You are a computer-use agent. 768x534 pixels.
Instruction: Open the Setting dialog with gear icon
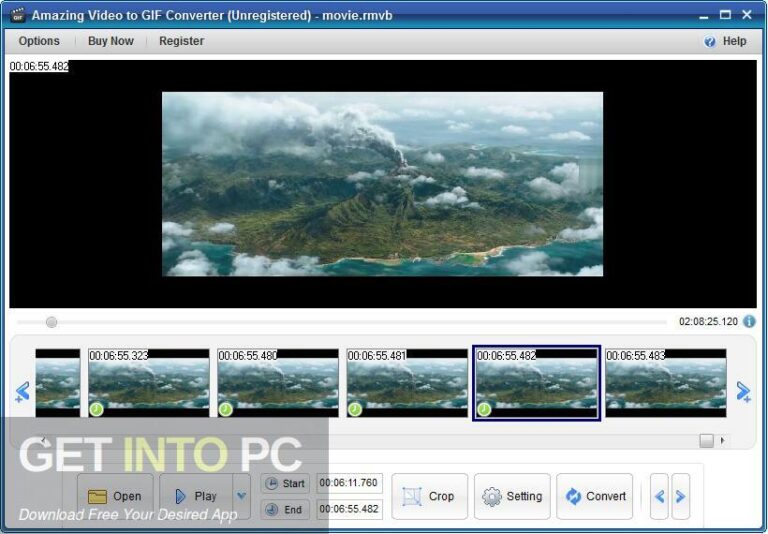pyautogui.click(x=512, y=496)
